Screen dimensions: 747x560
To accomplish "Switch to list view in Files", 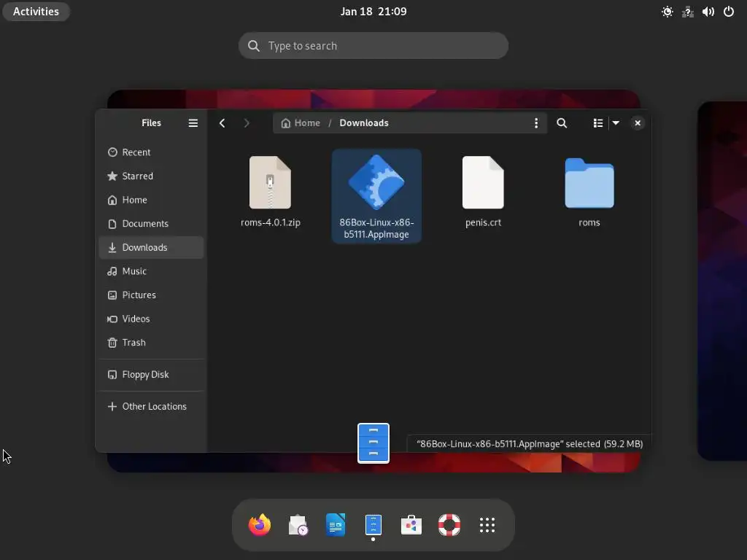I will [x=598, y=122].
